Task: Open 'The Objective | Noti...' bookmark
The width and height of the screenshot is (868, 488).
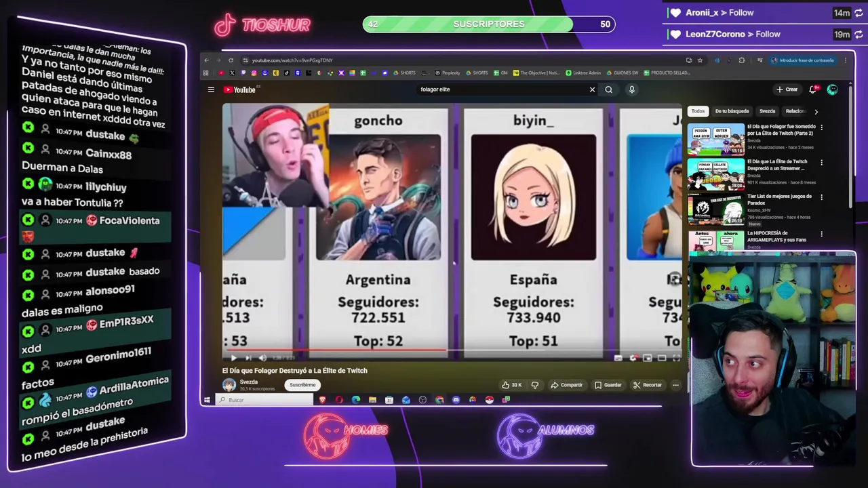Action: point(536,73)
